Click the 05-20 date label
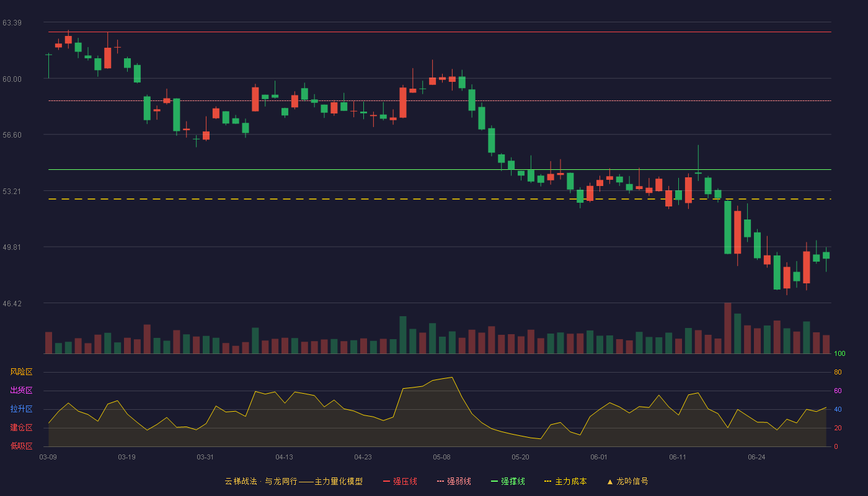 tap(520, 457)
